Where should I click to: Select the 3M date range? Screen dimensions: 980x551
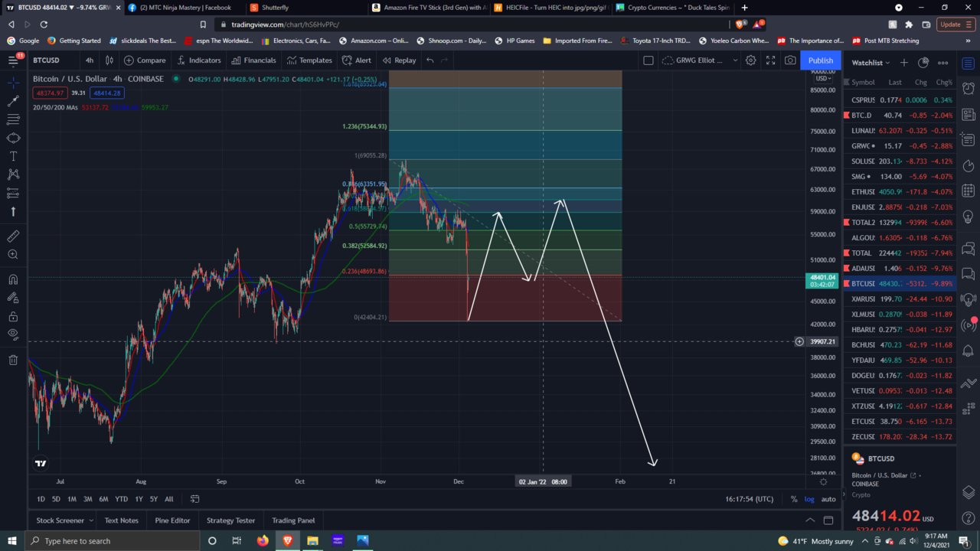tap(87, 499)
